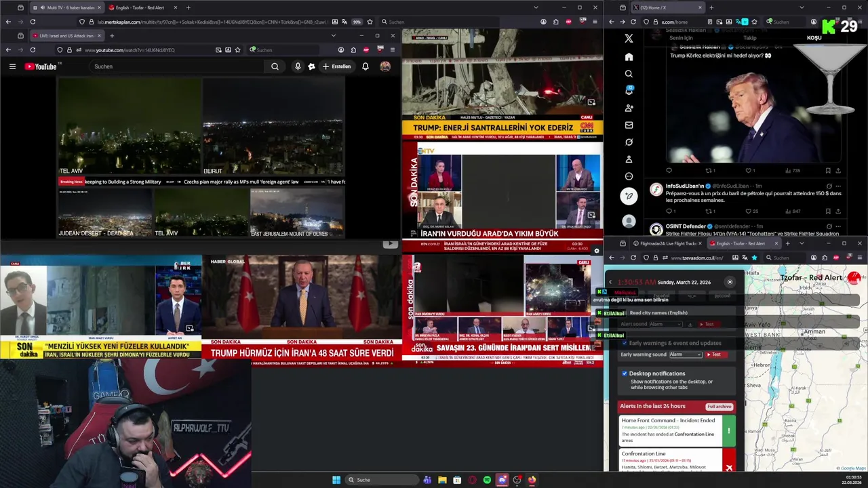
Task: Open Alert sound Alarm dropdown
Action: click(666, 324)
